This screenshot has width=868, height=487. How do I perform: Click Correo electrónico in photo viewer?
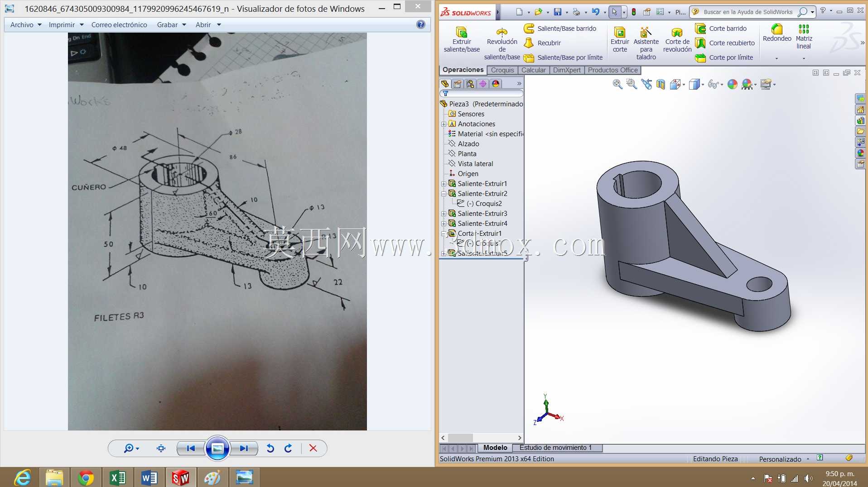tap(119, 25)
